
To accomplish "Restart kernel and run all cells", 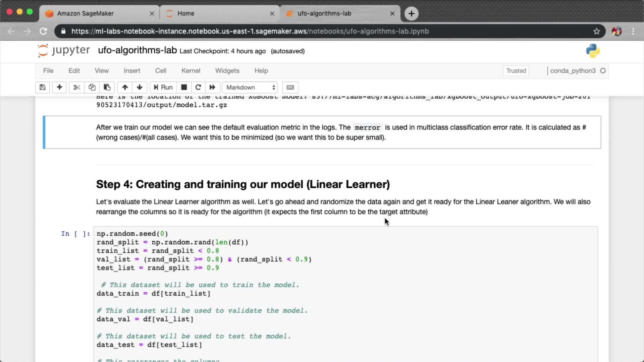I will point(212,87).
